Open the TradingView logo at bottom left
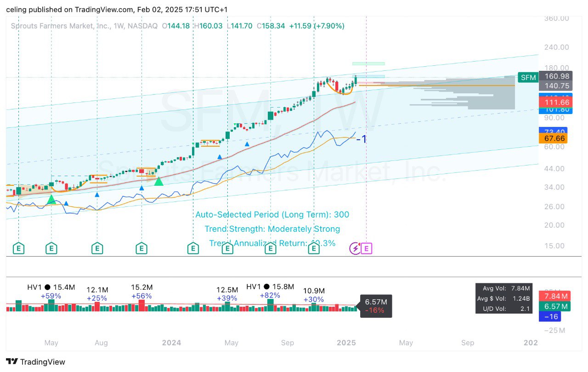The image size is (588, 372). click(35, 362)
